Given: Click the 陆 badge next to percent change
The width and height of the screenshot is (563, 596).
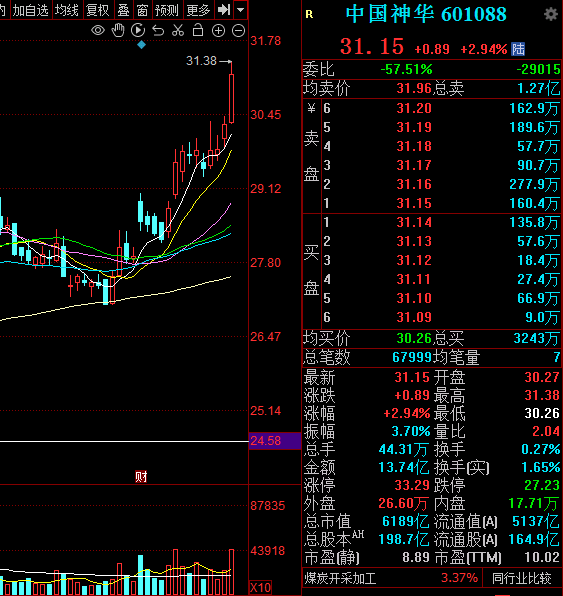Looking at the screenshot, I should (x=518, y=49).
